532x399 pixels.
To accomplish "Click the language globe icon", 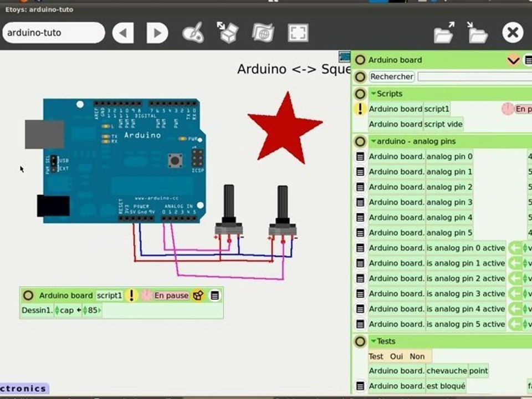I will pyautogui.click(x=263, y=33).
